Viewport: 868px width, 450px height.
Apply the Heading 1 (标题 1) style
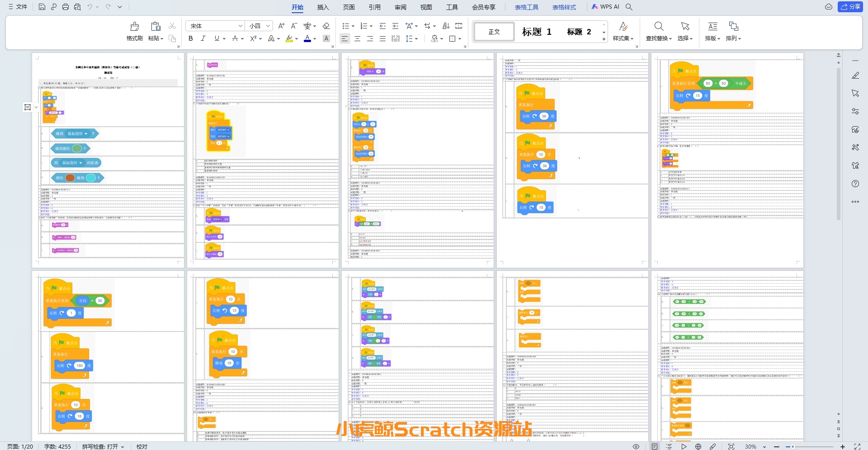point(537,32)
